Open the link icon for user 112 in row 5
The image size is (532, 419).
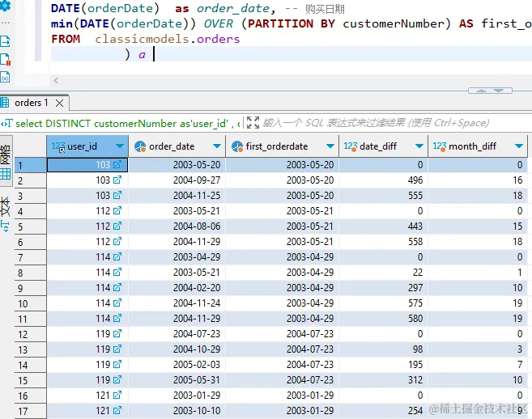117,226
